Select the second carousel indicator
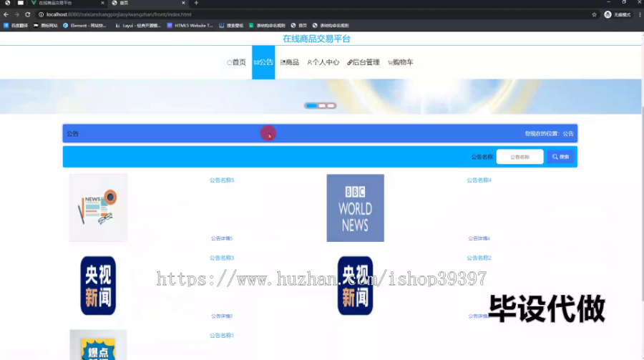Image resolution: width=644 pixels, height=360 pixels. 322,106
